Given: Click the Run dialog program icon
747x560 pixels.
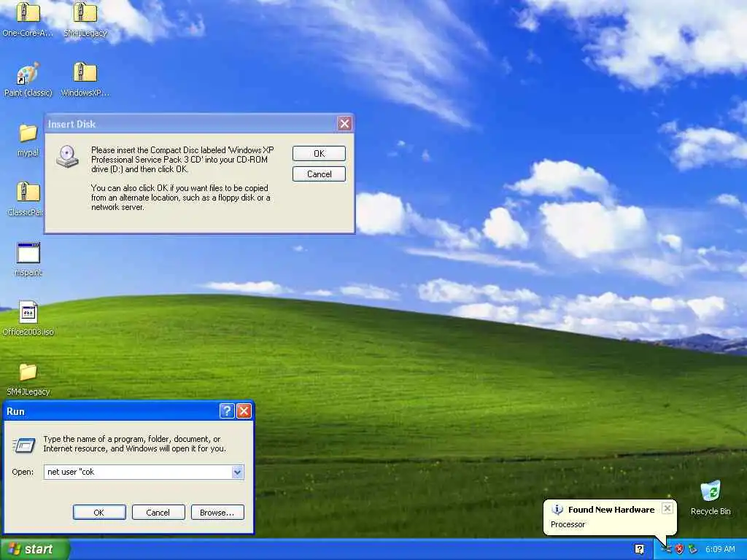Looking at the screenshot, I should pos(24,446).
